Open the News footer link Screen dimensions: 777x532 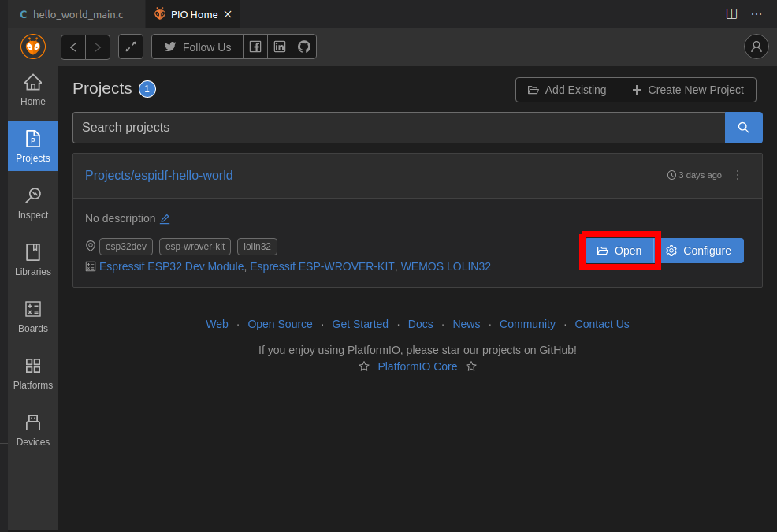tap(467, 324)
